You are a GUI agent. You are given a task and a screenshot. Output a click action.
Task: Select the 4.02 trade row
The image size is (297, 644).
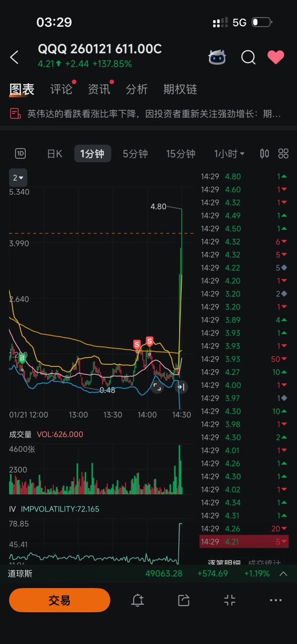(245, 489)
